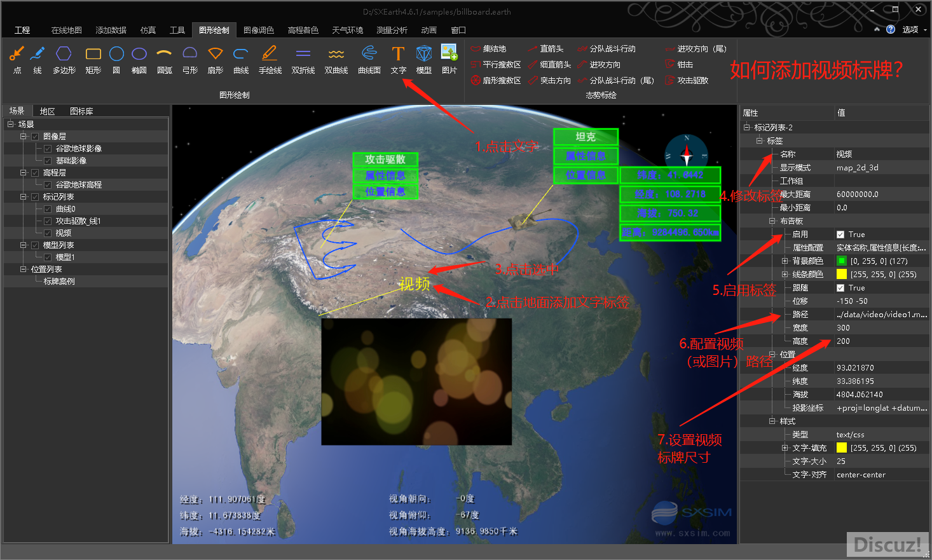
Task: Edit the 路径 video path value field
Action: click(x=881, y=315)
